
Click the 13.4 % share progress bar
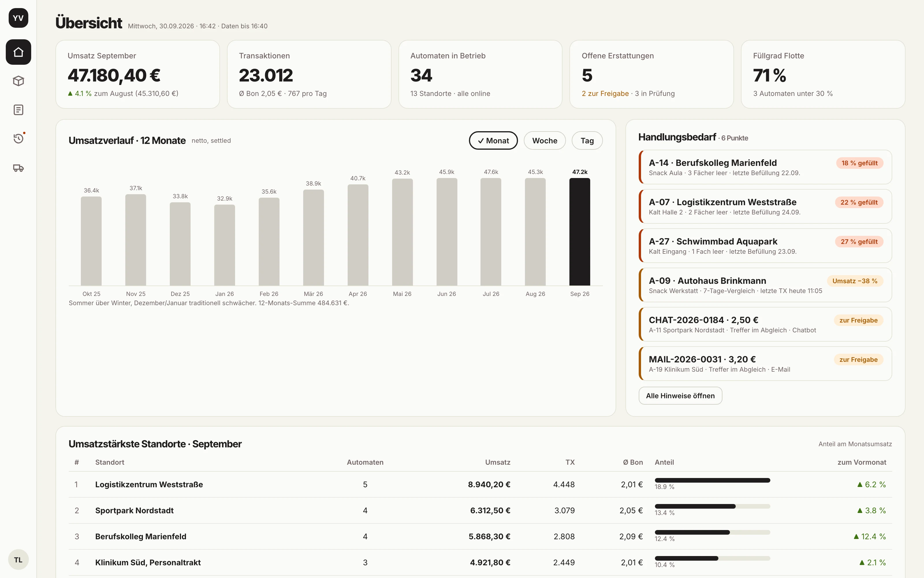point(712,506)
